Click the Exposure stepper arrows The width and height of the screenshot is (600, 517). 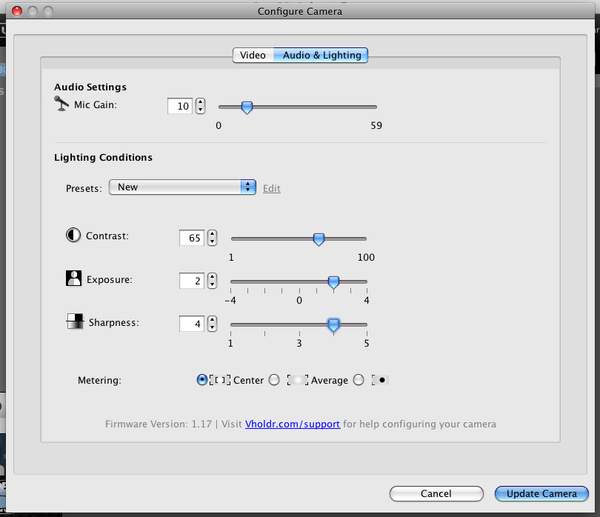point(212,281)
